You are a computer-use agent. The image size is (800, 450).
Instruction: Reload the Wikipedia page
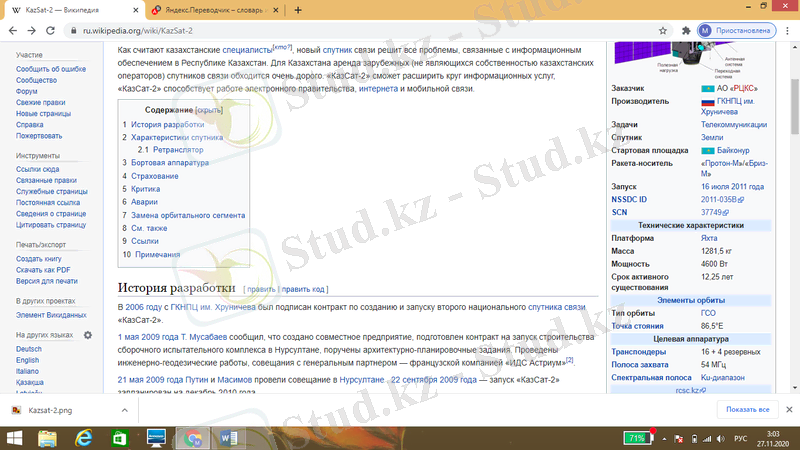50,31
